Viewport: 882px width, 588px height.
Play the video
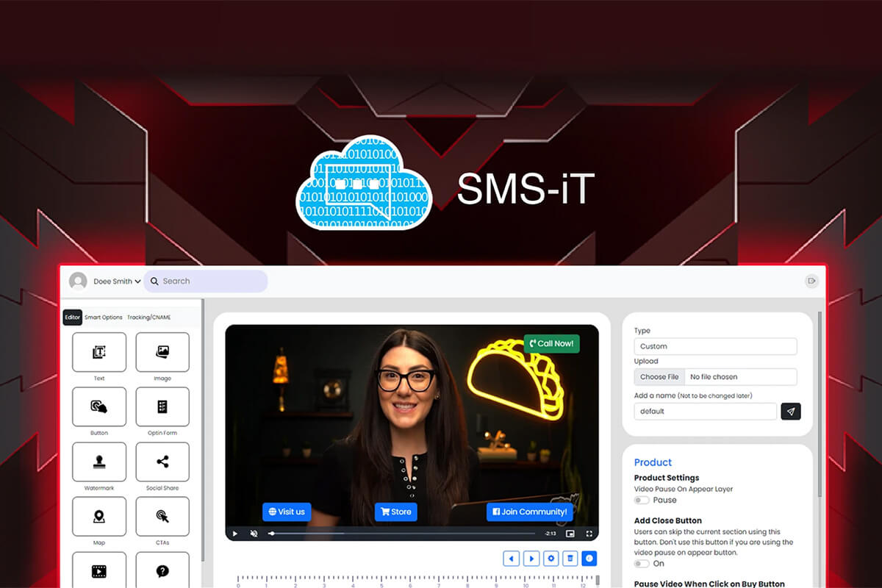235,534
